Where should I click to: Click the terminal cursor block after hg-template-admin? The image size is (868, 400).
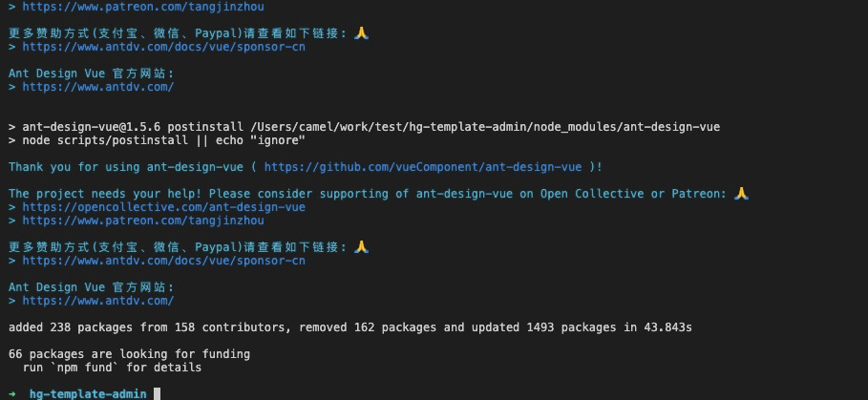tap(158, 394)
